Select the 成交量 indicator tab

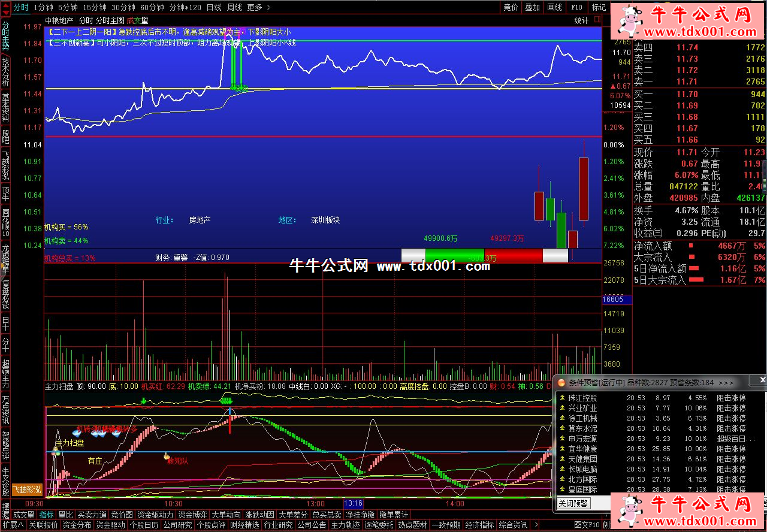coord(24,515)
